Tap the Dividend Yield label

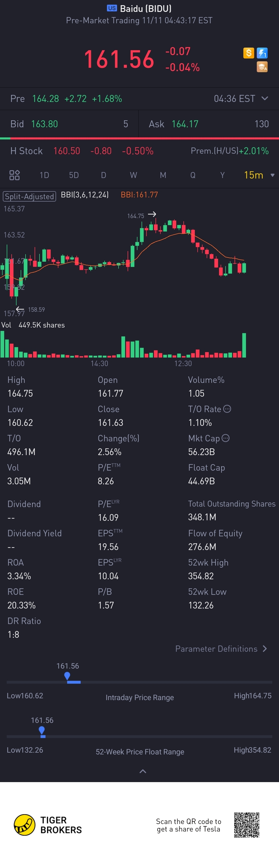pos(34,533)
